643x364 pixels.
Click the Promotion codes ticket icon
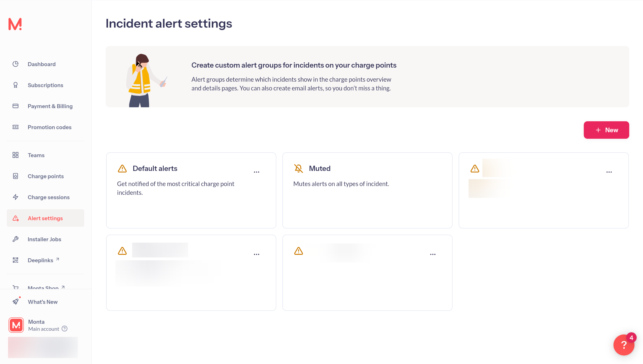click(x=16, y=127)
